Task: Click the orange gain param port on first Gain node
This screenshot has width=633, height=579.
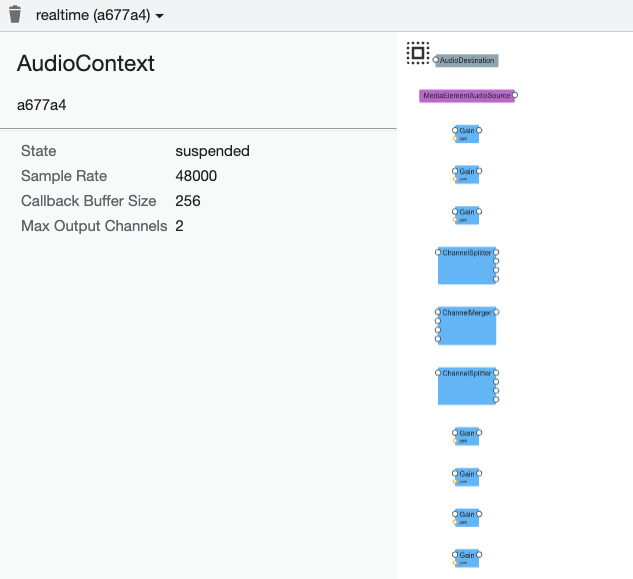Action: (x=456, y=139)
